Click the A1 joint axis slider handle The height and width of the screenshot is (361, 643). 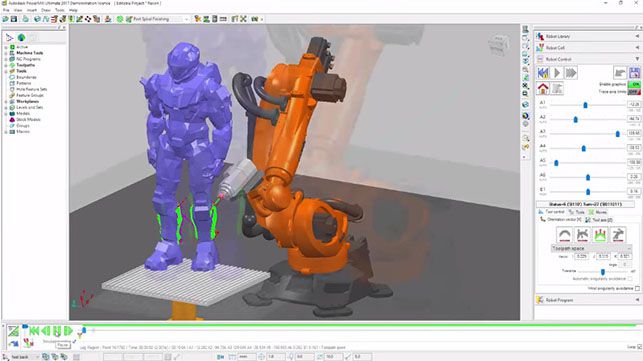click(x=585, y=105)
